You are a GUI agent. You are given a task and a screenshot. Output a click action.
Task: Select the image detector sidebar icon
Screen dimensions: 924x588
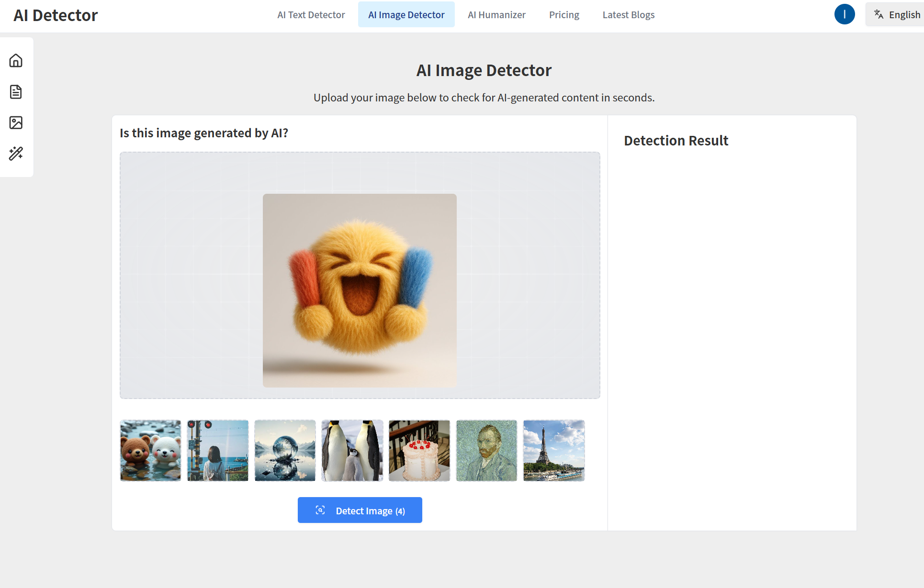(16, 122)
